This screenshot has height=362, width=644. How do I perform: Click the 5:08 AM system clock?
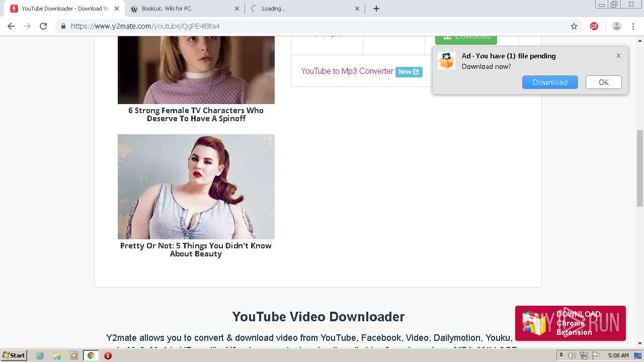point(618,355)
